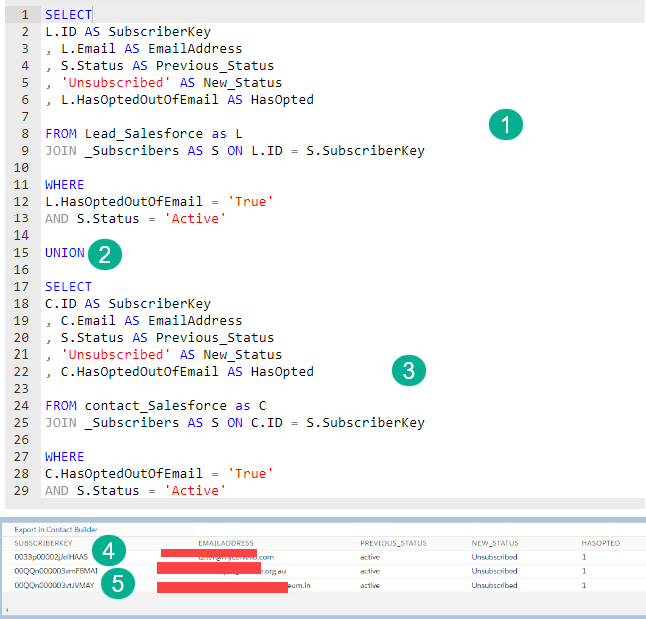Click the left arrow of horizontal scrollbar
Viewport: 646px width, 619px height.
click(6, 608)
